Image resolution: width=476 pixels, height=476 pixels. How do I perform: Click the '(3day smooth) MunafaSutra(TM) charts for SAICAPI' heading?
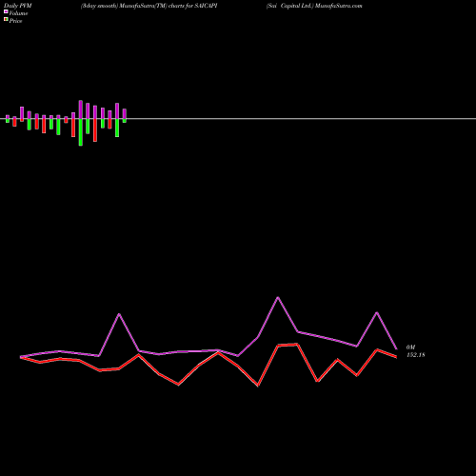149,6
